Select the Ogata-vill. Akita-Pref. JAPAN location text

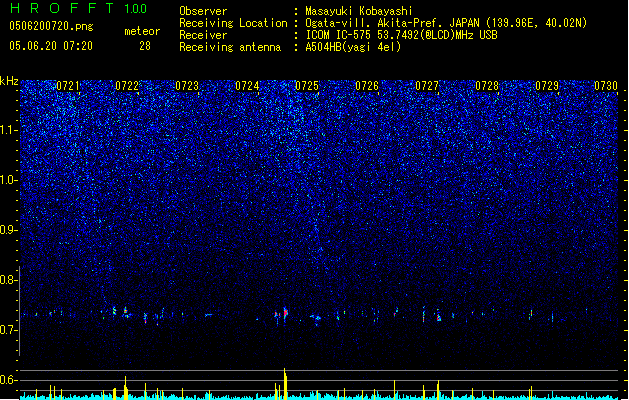coord(446,23)
